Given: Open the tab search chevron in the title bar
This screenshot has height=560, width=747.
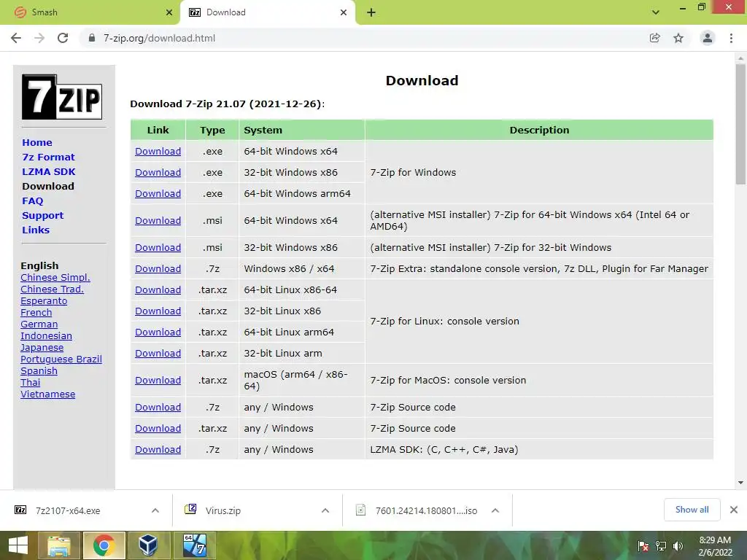Looking at the screenshot, I should click(656, 12).
